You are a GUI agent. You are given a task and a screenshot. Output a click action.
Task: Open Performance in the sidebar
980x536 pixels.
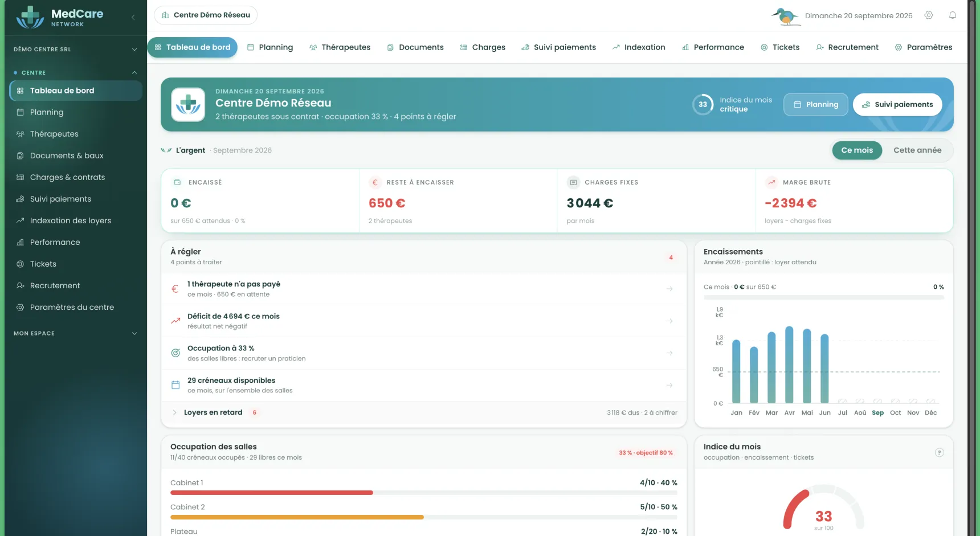76,242
